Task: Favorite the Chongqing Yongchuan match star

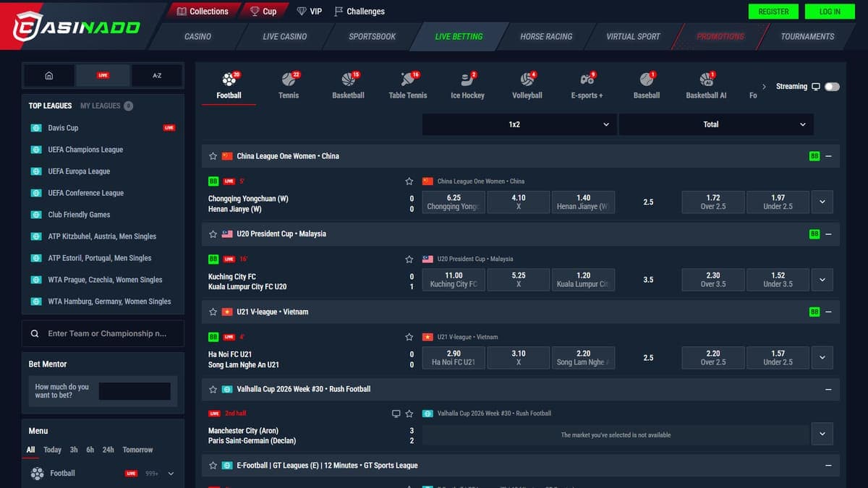Action: click(x=409, y=181)
